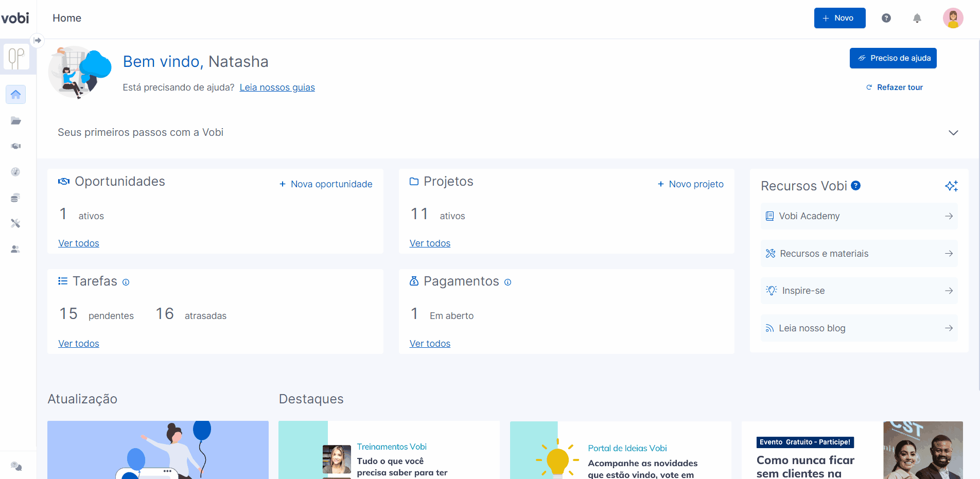The width and height of the screenshot is (980, 479).
Task: View all Oportunidades via Ver todos
Action: [x=79, y=243]
